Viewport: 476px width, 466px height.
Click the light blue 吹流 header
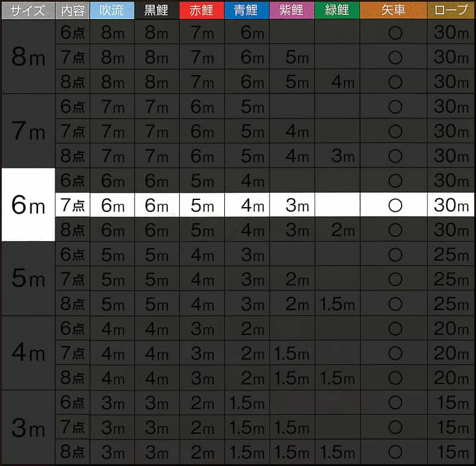(x=112, y=10)
